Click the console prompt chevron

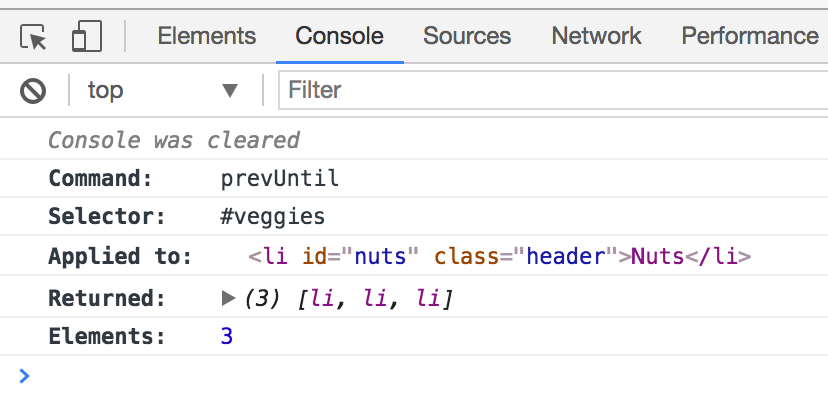pos(25,376)
